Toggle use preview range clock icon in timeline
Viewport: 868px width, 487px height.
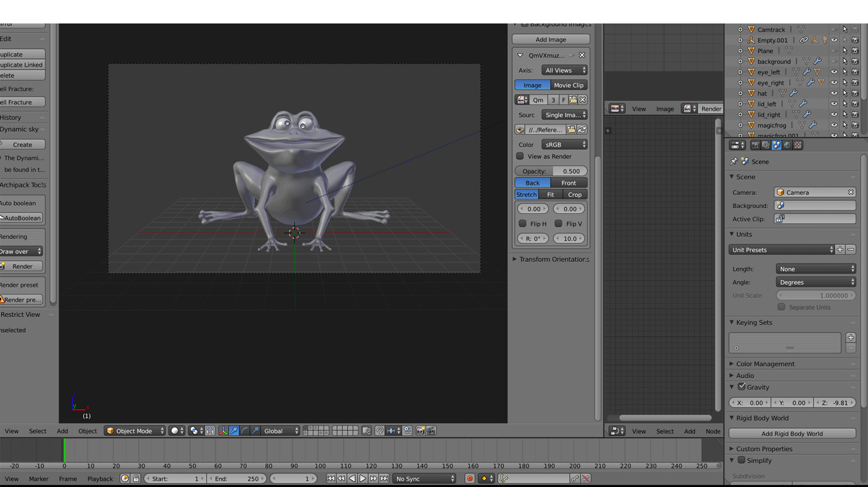point(125,479)
